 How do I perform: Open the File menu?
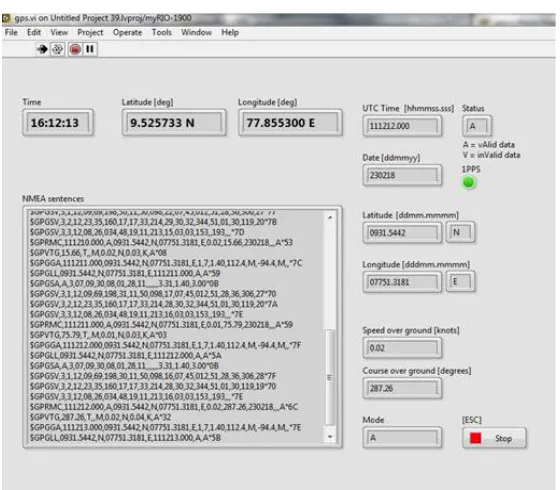click(11, 32)
